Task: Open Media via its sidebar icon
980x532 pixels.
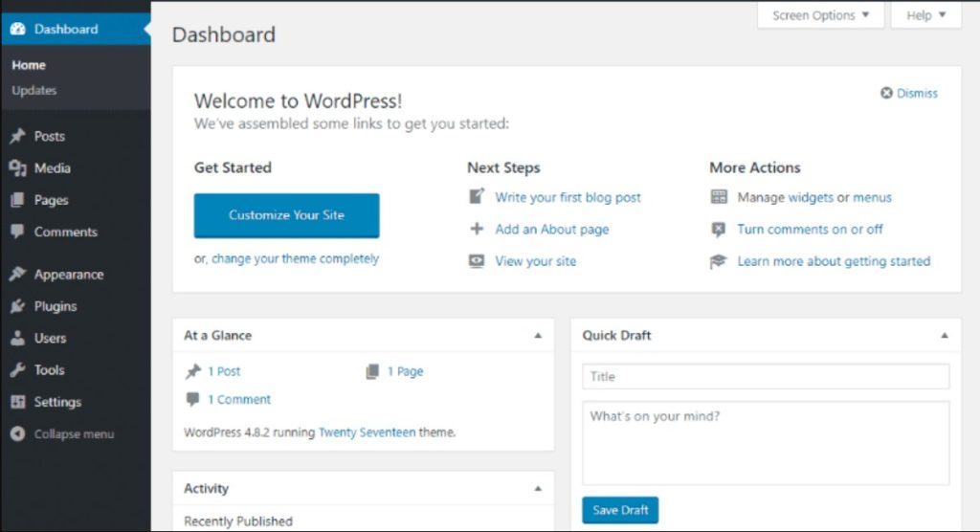Action: click(x=17, y=168)
